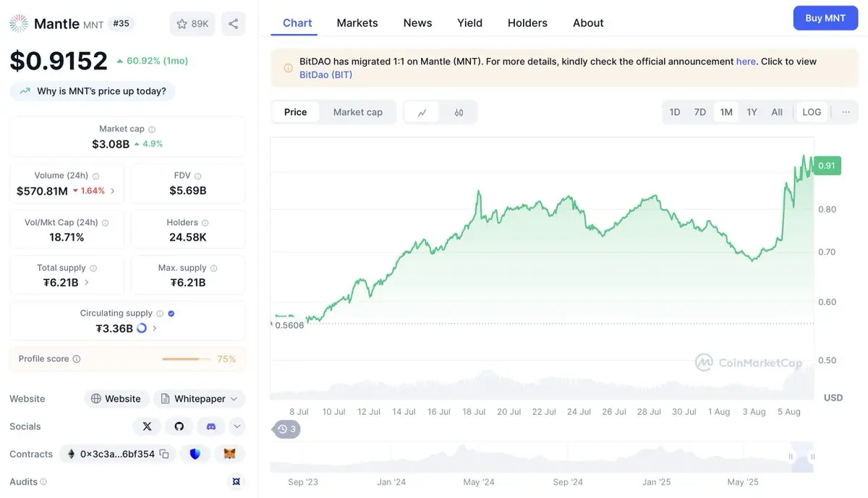The image size is (868, 498).
Task: Click chart events history badge 3
Action: (286, 429)
